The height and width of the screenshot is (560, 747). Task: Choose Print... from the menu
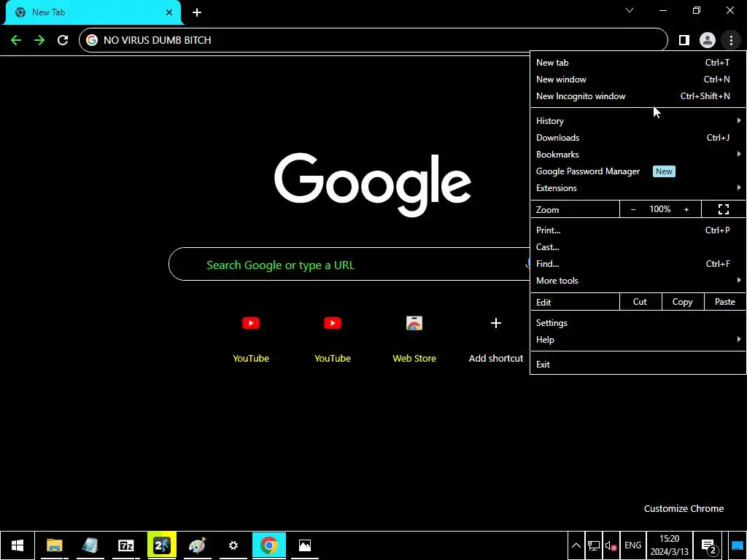[x=638, y=230]
